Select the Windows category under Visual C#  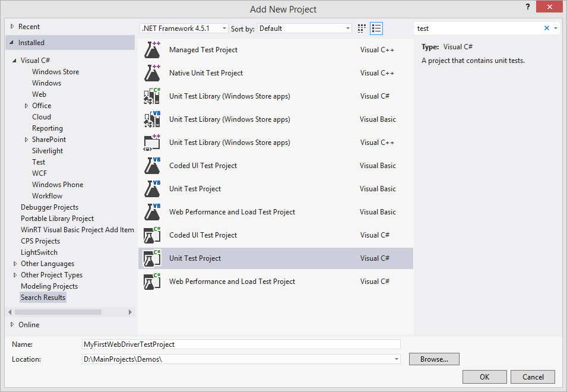point(47,83)
